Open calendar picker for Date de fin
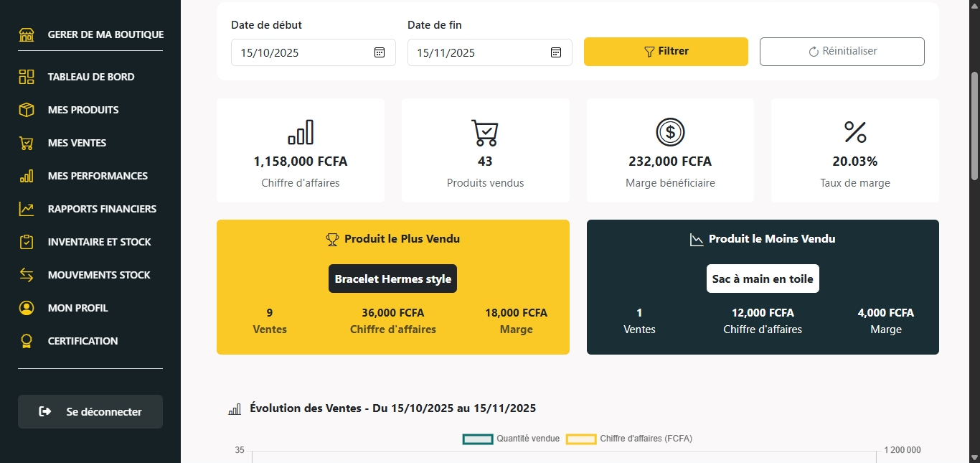This screenshot has width=980, height=463. coord(556,52)
